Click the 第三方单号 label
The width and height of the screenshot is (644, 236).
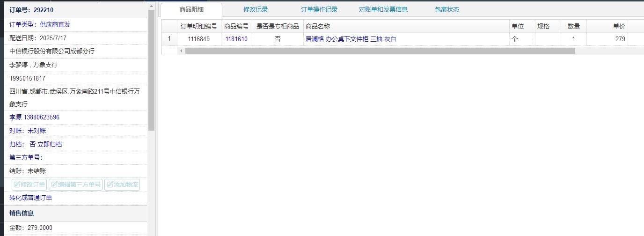[x=26, y=157]
